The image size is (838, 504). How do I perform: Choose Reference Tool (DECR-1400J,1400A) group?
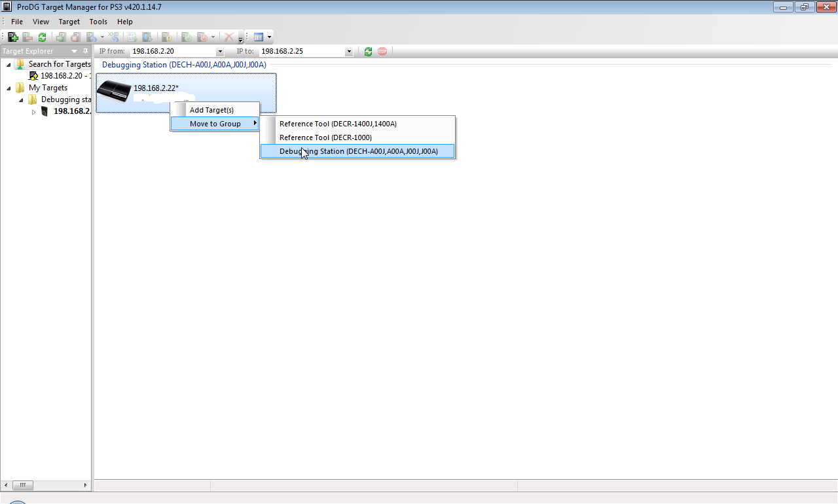coord(357,124)
